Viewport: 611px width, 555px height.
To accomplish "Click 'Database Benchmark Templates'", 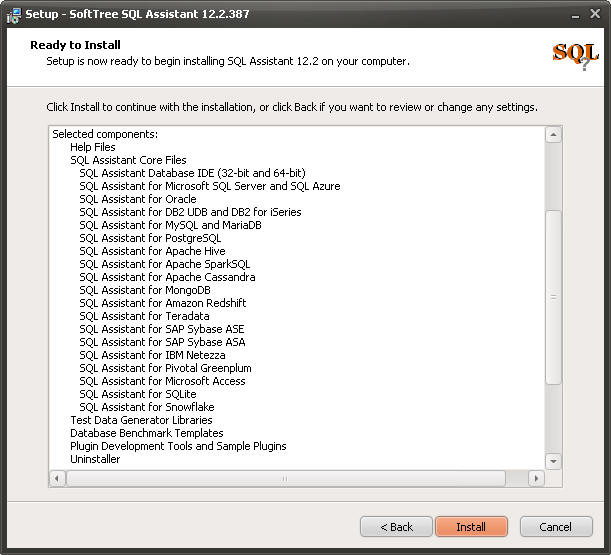I will point(147,433).
